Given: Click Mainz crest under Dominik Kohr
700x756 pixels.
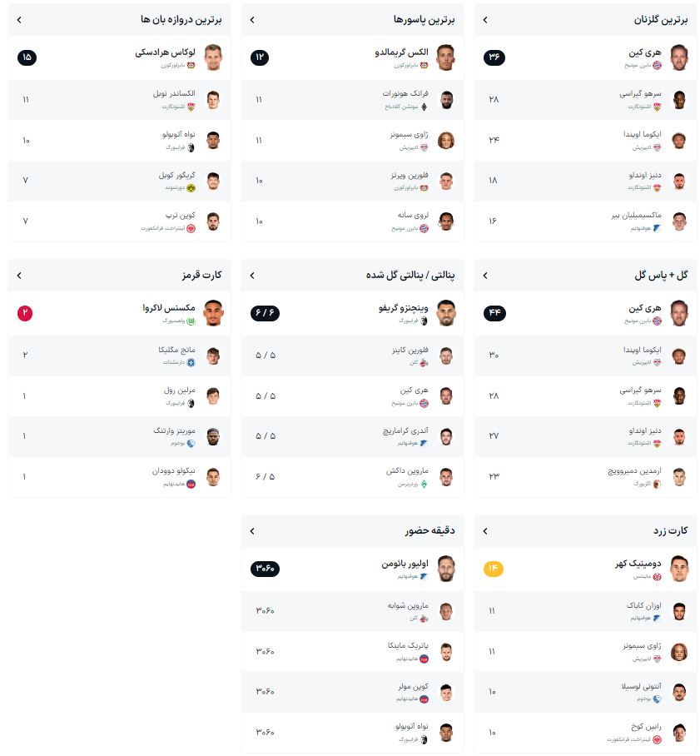Looking at the screenshot, I should (657, 577).
